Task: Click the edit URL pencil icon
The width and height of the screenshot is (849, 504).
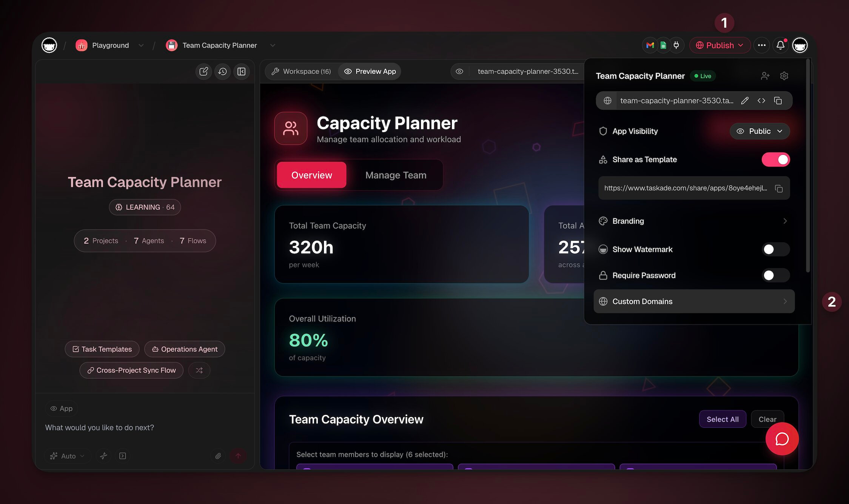Action: tap(744, 101)
